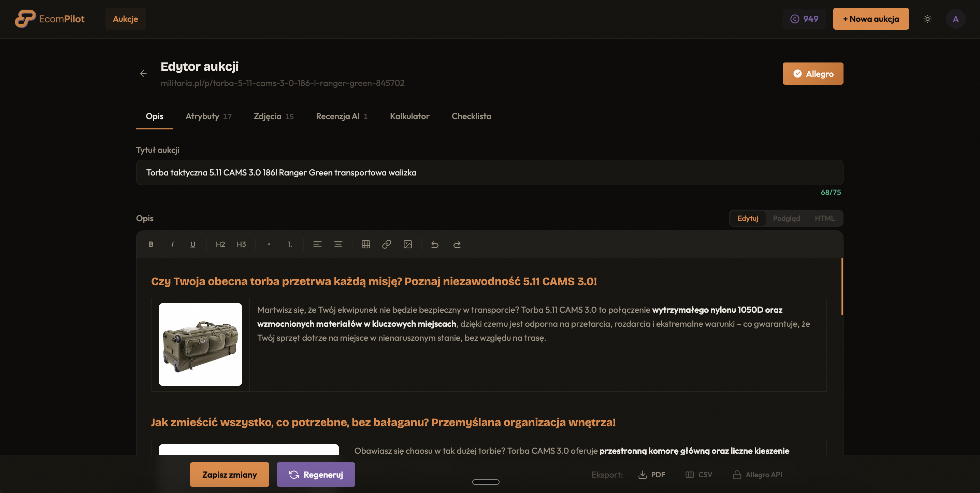Image resolution: width=980 pixels, height=493 pixels.
Task: Insert a hyperlink using the link icon
Action: pyautogui.click(x=387, y=244)
